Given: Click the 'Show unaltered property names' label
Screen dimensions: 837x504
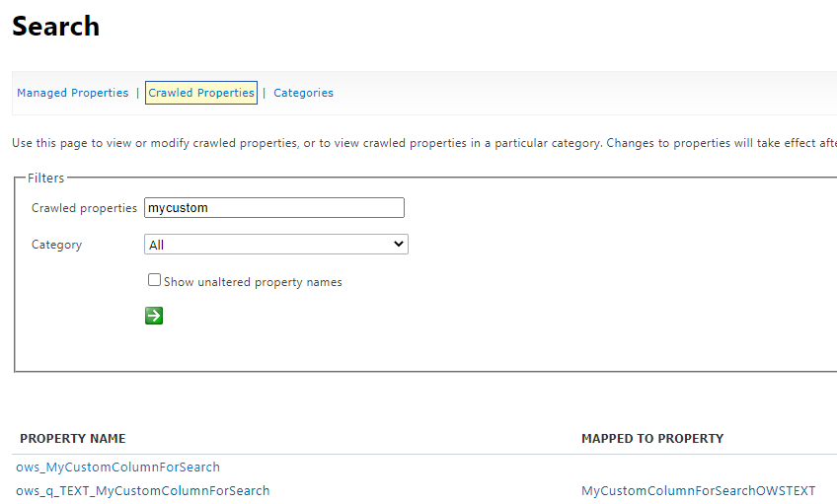Looking at the screenshot, I should pos(253,282).
